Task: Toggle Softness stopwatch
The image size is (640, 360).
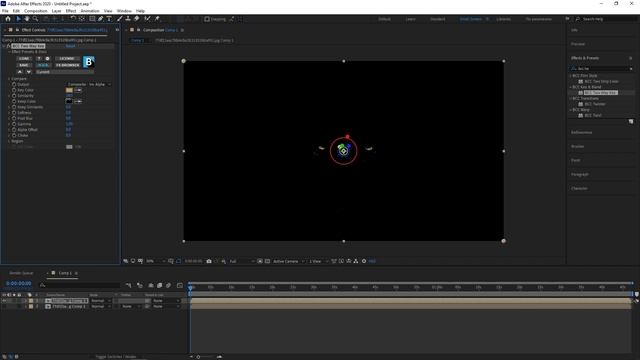Action: point(14,113)
